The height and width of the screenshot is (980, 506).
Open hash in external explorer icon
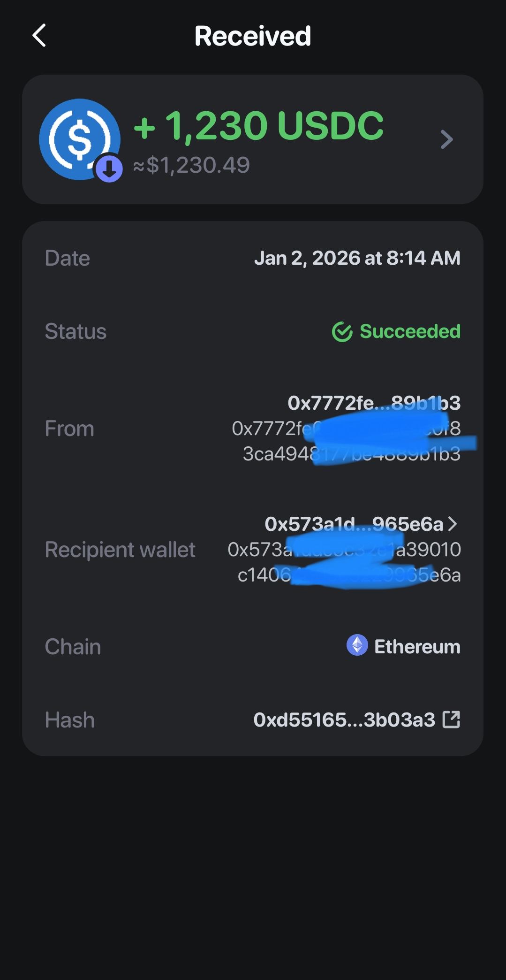(x=451, y=720)
